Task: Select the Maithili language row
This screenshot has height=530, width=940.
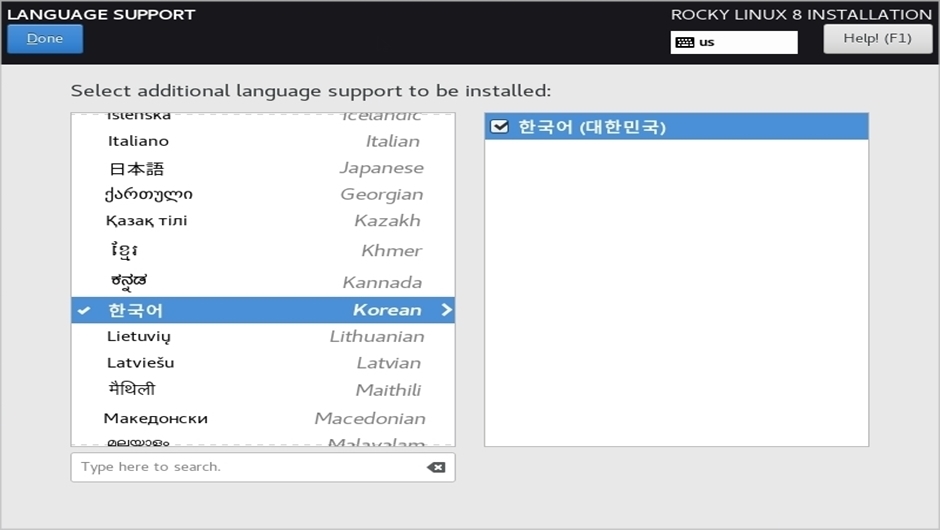Action: tap(263, 390)
